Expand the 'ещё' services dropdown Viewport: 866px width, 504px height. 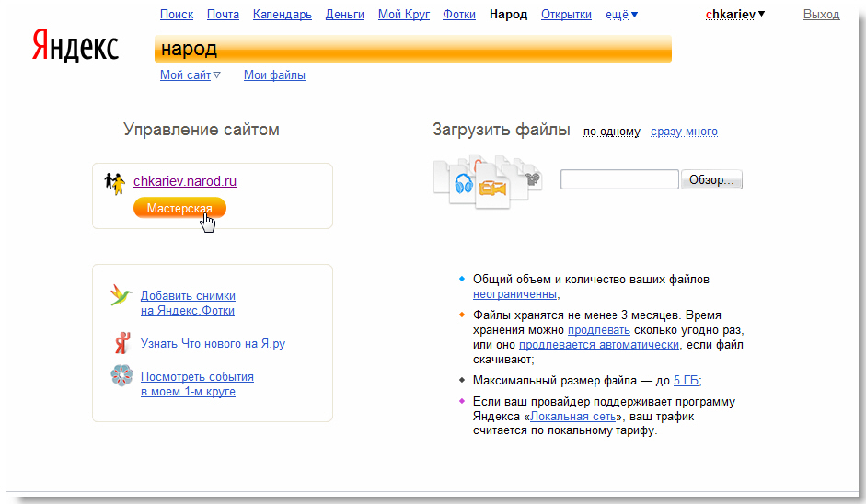click(x=622, y=15)
